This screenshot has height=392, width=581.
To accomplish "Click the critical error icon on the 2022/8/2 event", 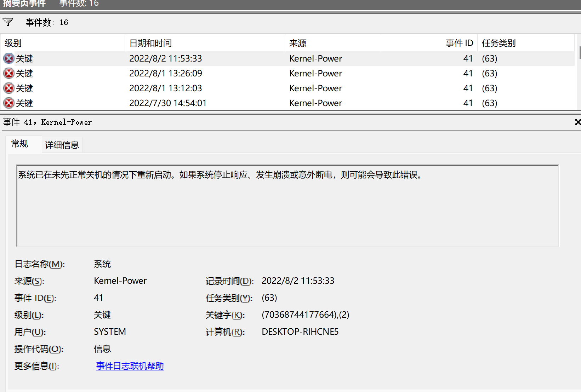I will click(8, 58).
